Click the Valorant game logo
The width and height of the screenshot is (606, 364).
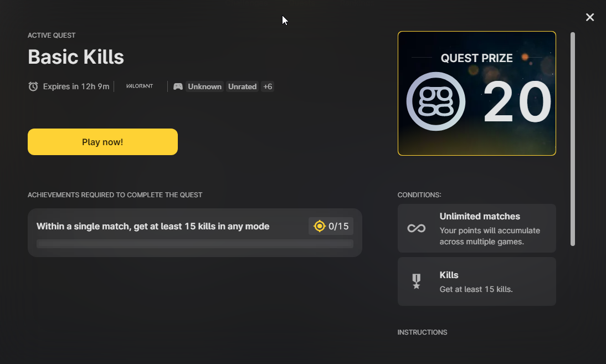[140, 86]
